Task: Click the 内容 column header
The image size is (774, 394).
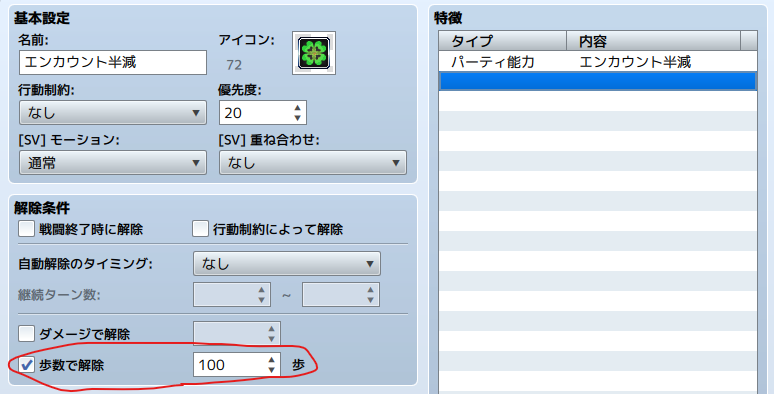Action: (x=654, y=41)
